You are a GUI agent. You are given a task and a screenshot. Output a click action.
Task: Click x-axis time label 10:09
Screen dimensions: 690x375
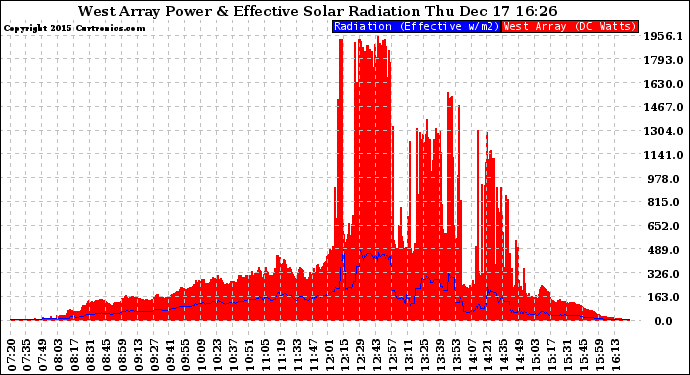202,355
